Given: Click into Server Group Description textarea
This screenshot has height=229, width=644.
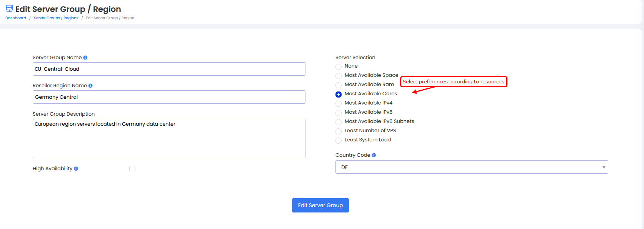Looking at the screenshot, I should (169, 138).
